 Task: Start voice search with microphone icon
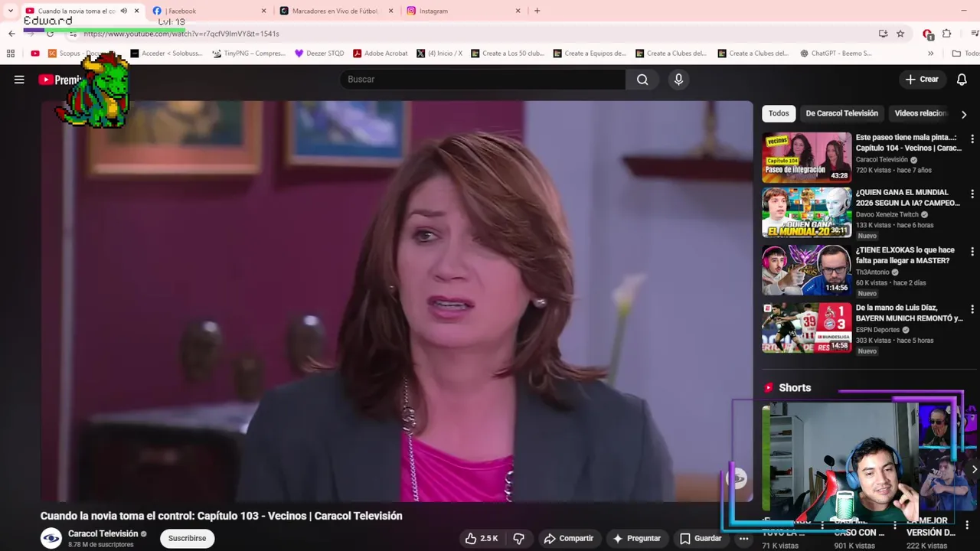click(678, 80)
